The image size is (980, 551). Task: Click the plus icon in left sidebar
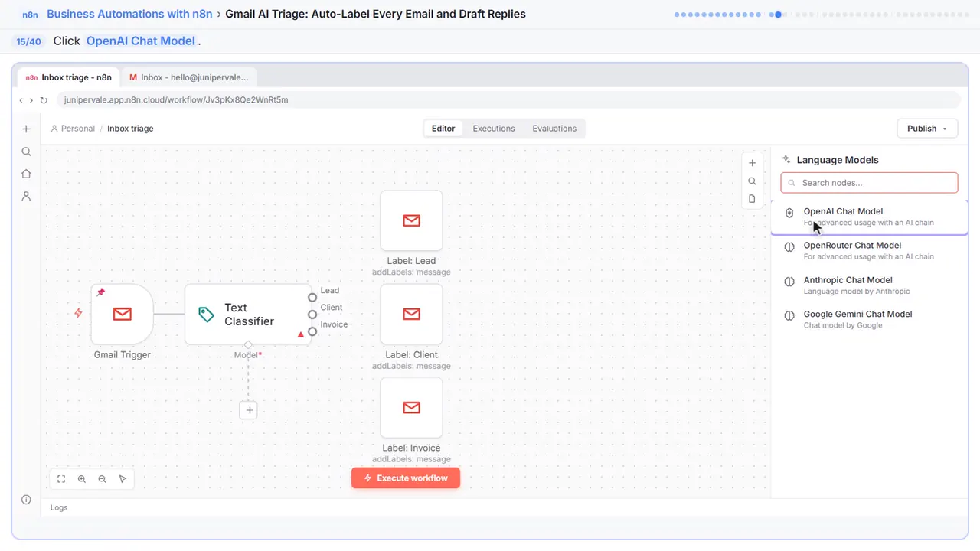coord(26,129)
